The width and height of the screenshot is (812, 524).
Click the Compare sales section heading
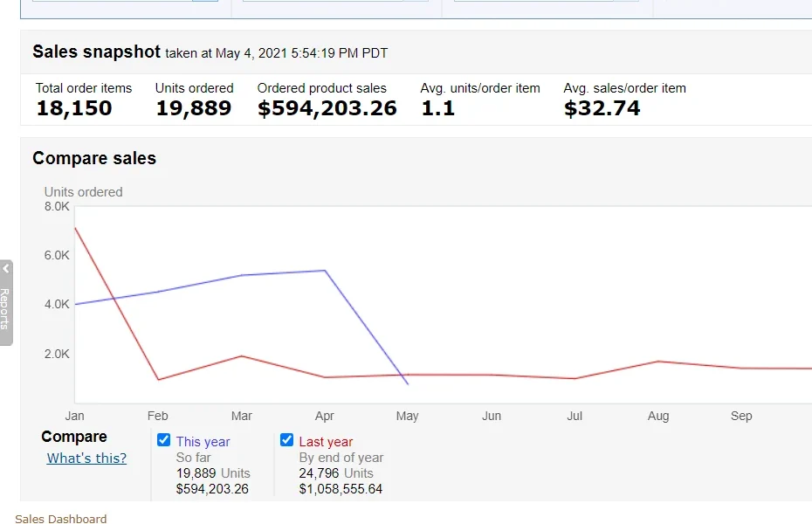pyautogui.click(x=94, y=158)
